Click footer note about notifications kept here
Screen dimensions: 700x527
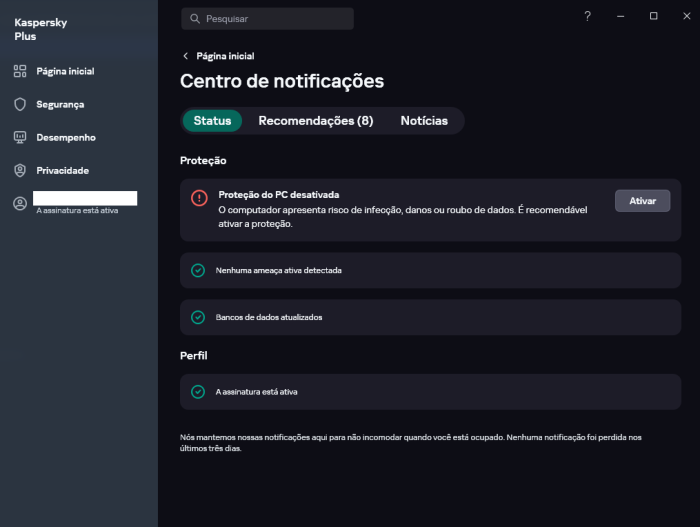[411, 443]
